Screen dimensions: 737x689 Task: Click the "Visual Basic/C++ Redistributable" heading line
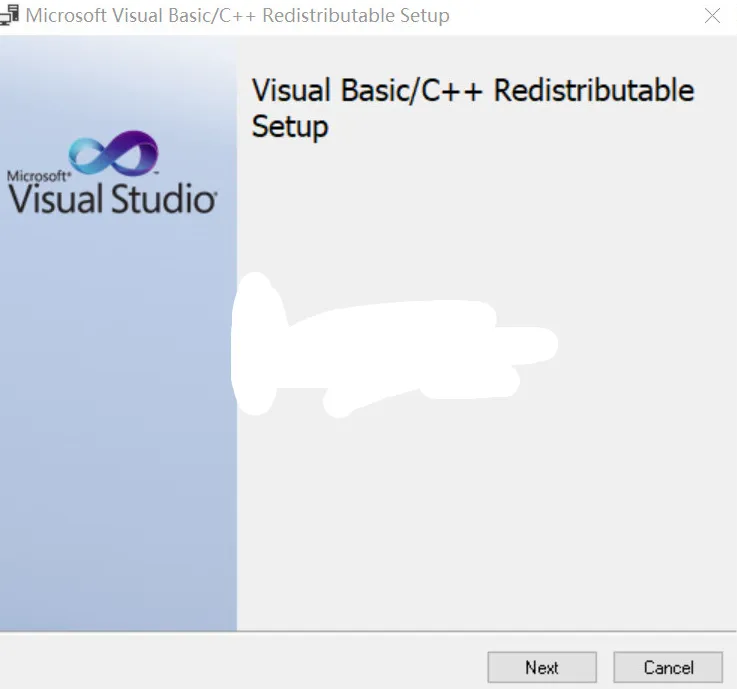[472, 90]
